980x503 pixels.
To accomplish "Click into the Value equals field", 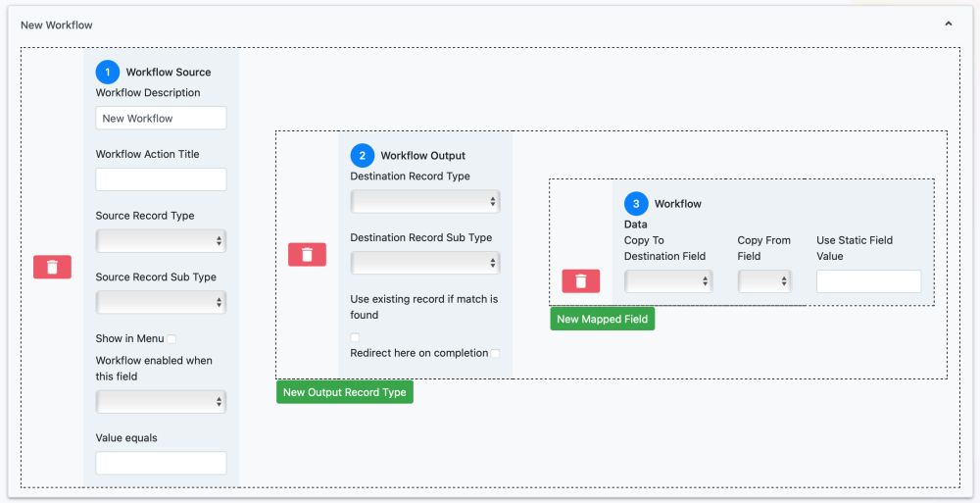I will [x=161, y=463].
